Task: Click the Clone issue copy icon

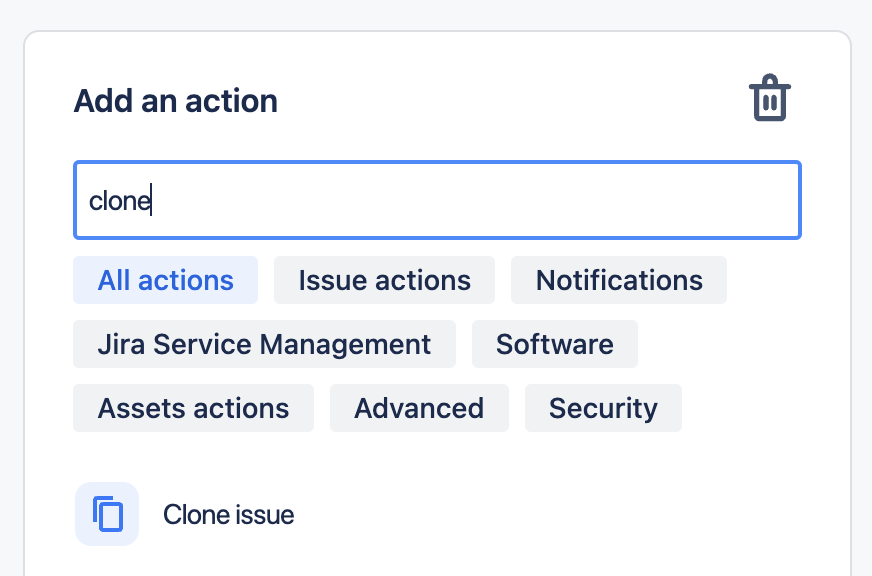Action: (107, 514)
